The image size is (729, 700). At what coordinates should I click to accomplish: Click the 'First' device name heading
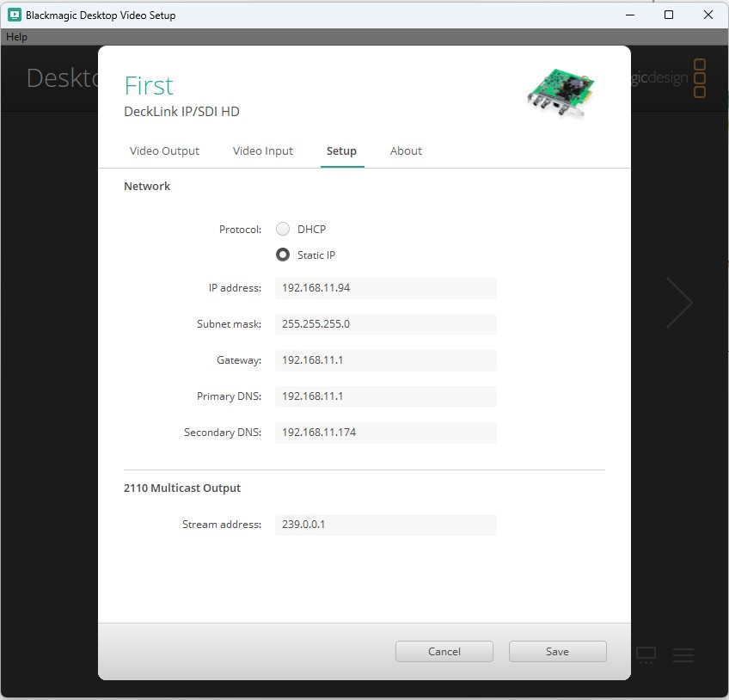point(149,86)
